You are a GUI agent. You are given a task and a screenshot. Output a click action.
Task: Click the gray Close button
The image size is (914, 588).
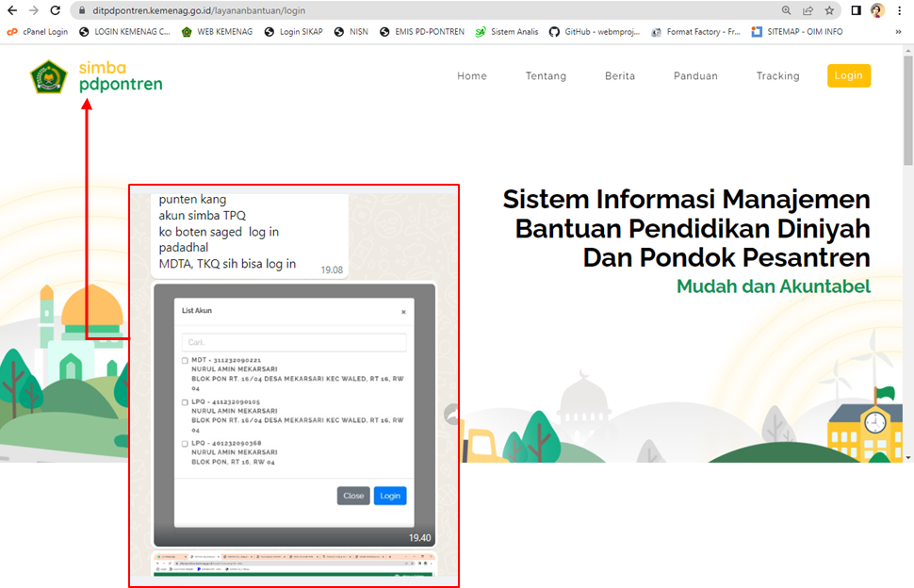click(x=353, y=496)
